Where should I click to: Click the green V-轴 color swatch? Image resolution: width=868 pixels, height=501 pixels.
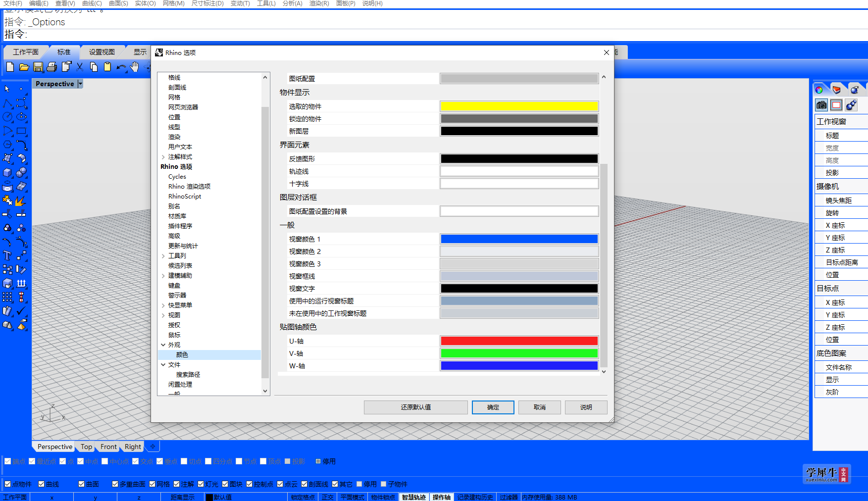[519, 353]
